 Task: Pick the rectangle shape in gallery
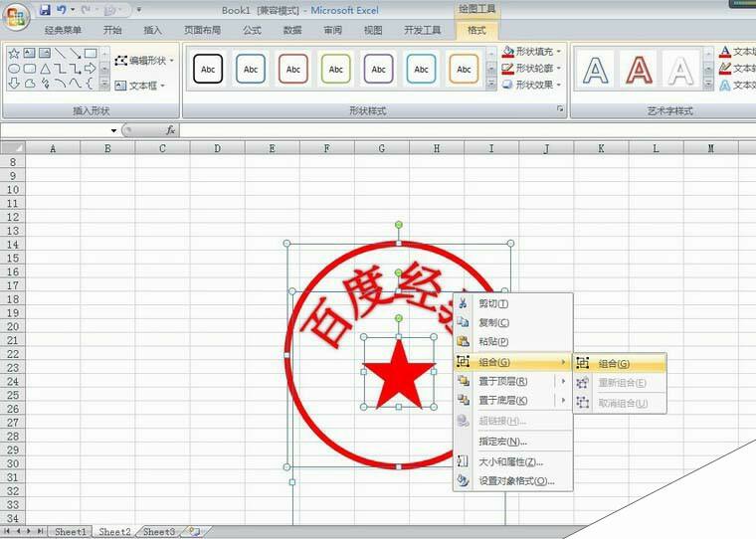point(91,54)
